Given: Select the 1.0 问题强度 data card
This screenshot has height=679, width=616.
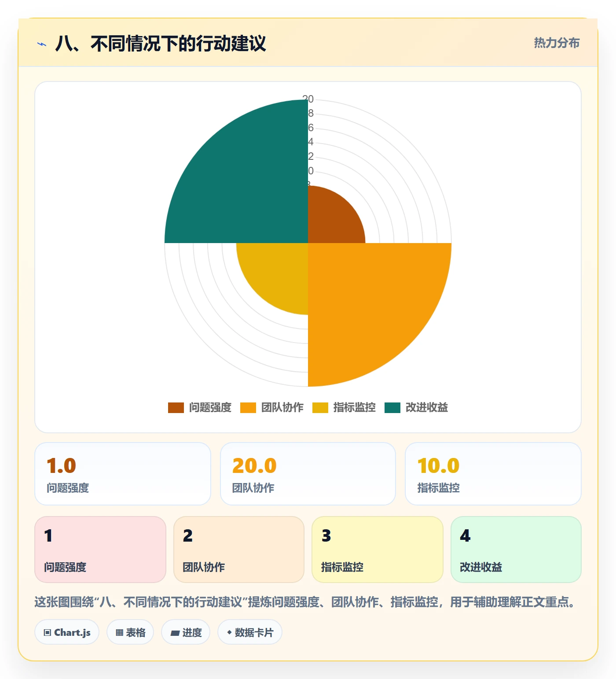Looking at the screenshot, I should tap(123, 474).
